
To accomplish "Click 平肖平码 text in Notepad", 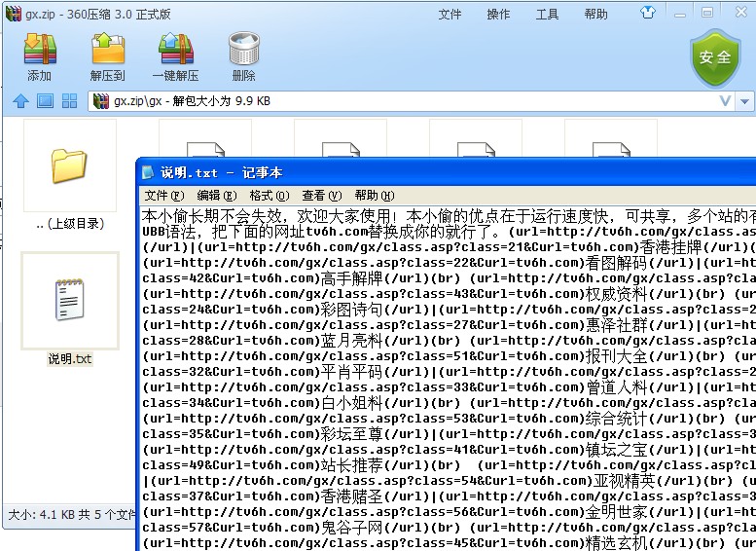I will coord(351,372).
